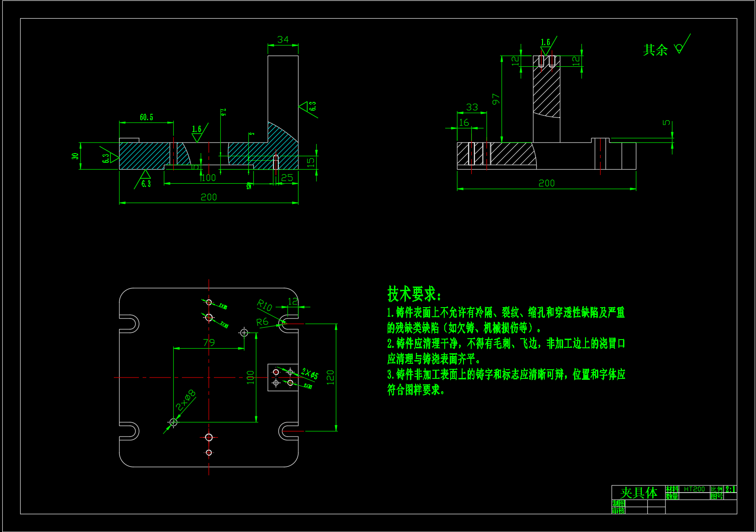This screenshot has height=532, width=756.
Task: Click the 34 width dimension
Action: (x=283, y=40)
